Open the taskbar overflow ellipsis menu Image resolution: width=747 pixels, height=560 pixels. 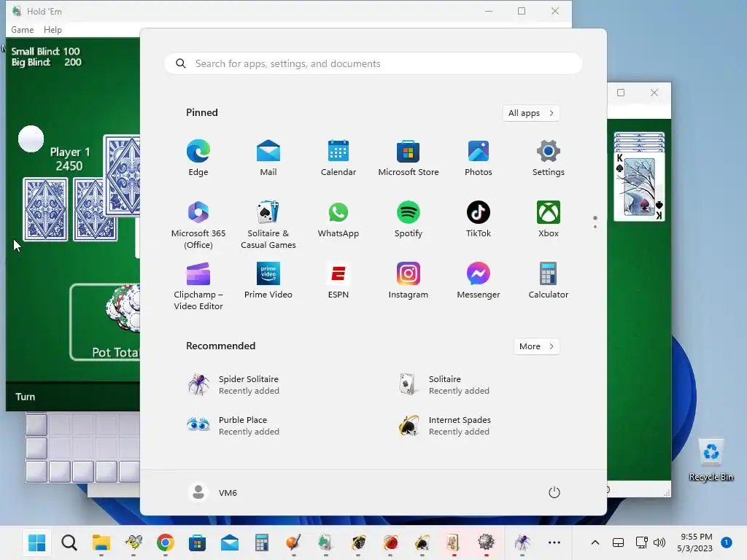[x=554, y=542]
